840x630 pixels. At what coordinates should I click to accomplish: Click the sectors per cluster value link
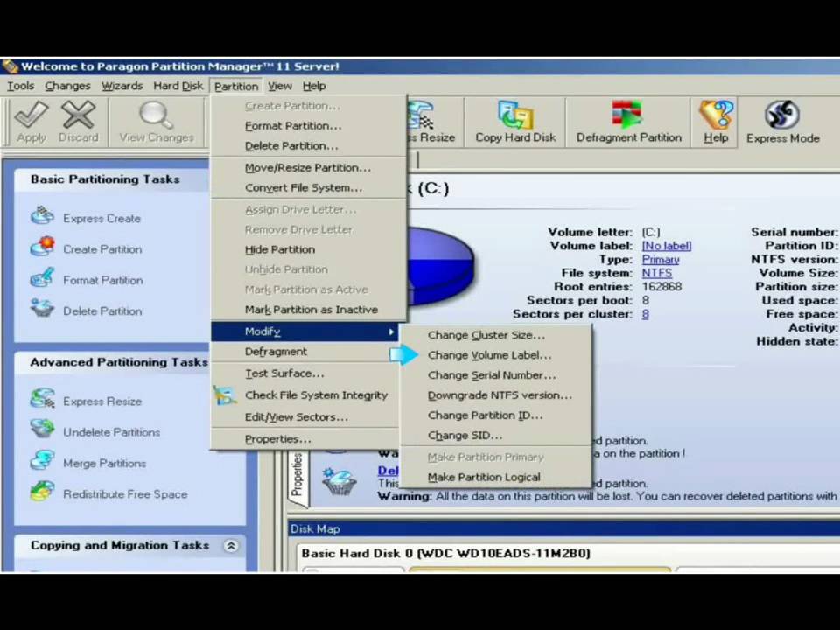tap(646, 314)
